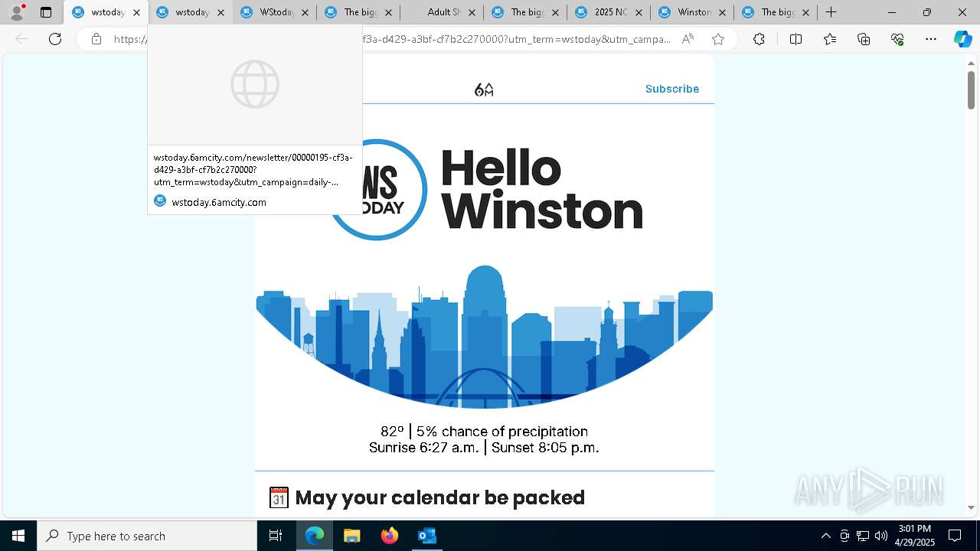Viewport: 980px width, 551px height.
Task: Open the Copilot icon
Action: coord(962,39)
